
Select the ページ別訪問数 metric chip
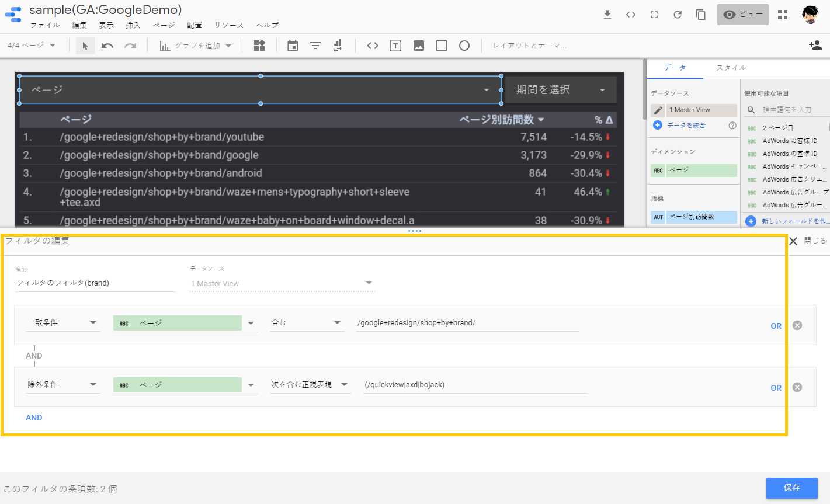[694, 217]
